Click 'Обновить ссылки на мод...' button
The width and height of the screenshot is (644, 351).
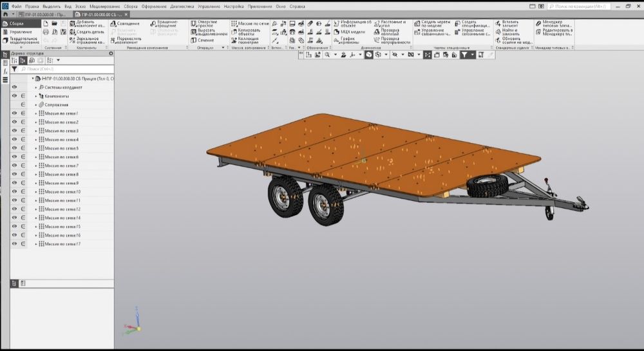pos(513,40)
